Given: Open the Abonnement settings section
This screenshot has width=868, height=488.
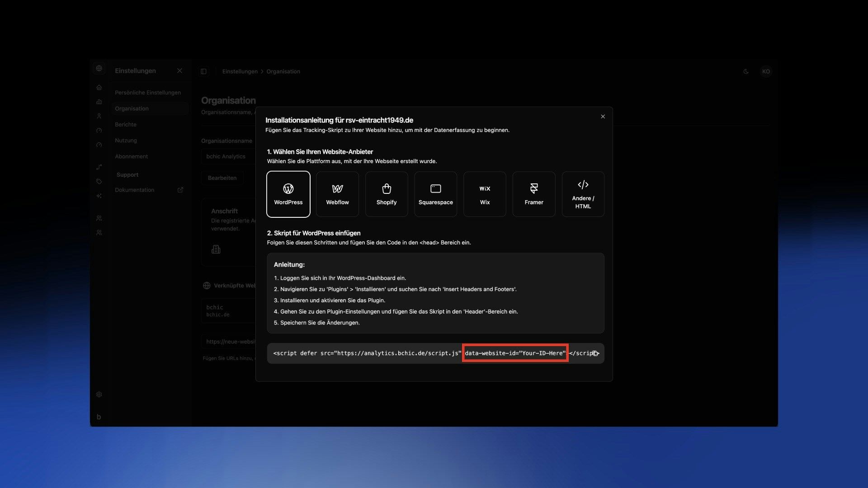Looking at the screenshot, I should point(131,156).
